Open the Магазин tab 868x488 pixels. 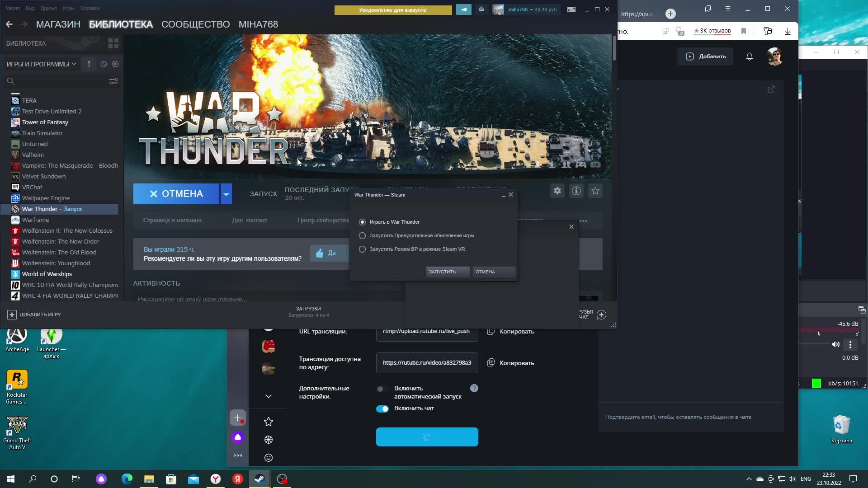click(58, 24)
